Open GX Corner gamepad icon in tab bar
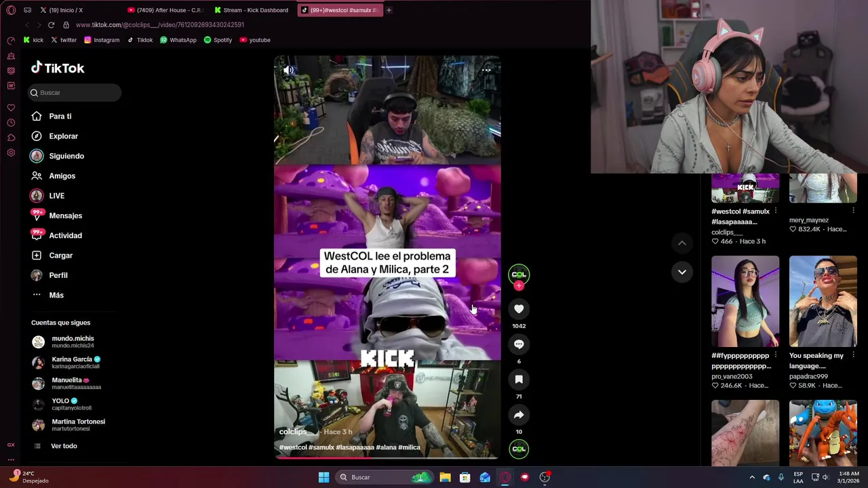Screen dimensions: 868x488 tap(27, 10)
